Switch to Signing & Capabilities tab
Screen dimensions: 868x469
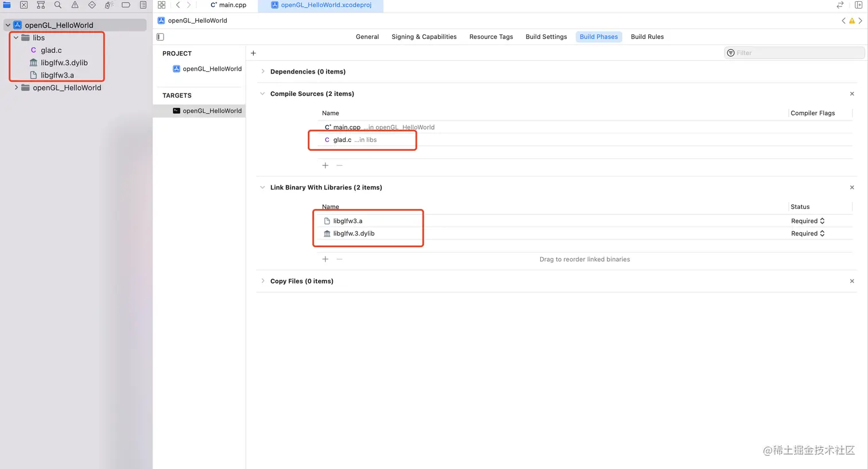coord(424,37)
